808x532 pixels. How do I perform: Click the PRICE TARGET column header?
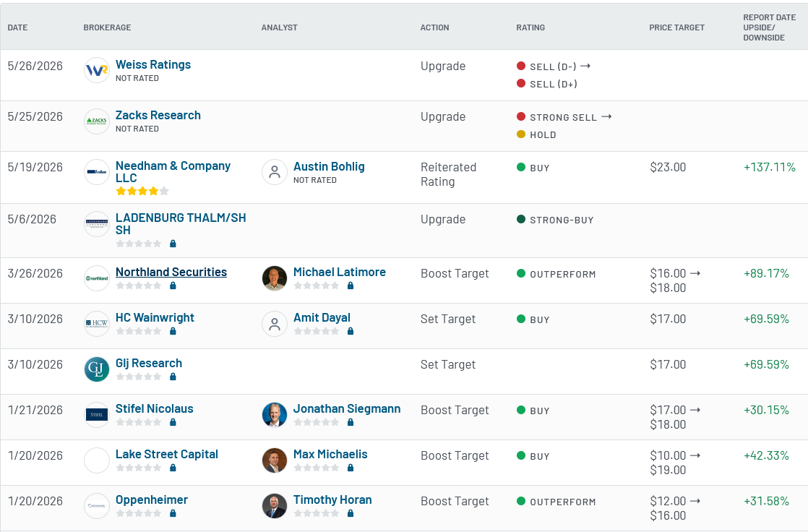click(x=676, y=27)
